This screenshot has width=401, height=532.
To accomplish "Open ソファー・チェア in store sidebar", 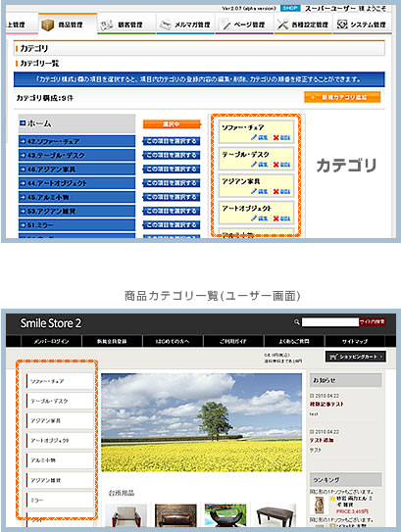I will (x=60, y=381).
